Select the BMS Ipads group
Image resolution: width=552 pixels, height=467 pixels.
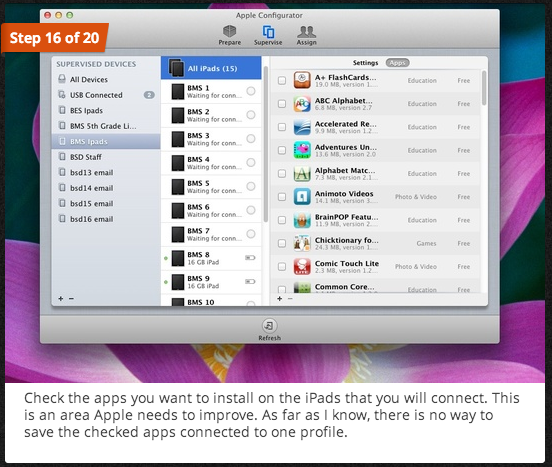click(x=106, y=141)
